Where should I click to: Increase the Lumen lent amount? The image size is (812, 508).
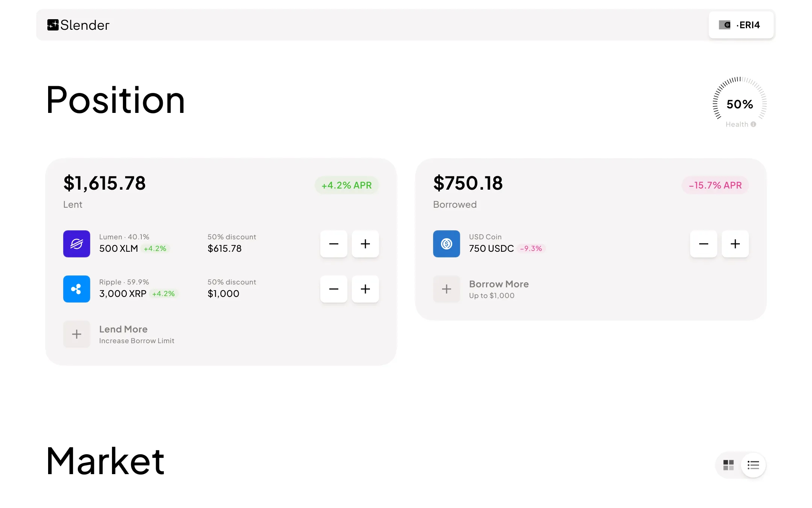coord(365,244)
